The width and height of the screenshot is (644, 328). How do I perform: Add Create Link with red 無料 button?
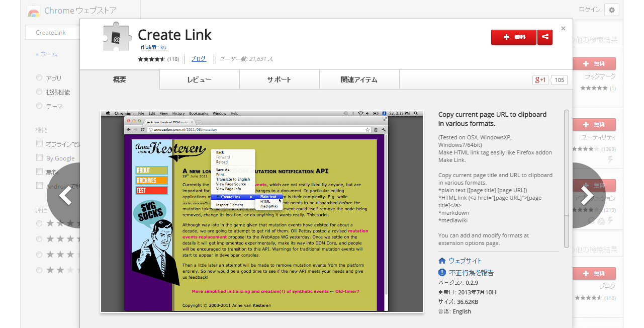pos(514,37)
